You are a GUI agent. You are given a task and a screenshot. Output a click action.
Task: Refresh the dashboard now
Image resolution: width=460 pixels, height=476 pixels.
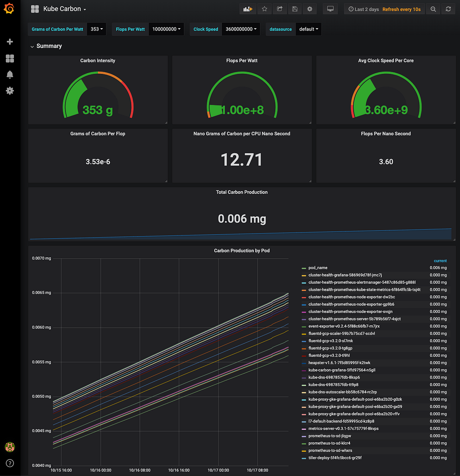448,9
